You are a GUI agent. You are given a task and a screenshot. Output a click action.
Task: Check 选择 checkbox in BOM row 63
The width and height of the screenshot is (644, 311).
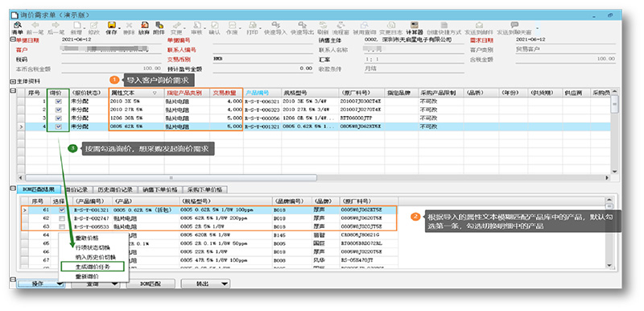point(62,226)
